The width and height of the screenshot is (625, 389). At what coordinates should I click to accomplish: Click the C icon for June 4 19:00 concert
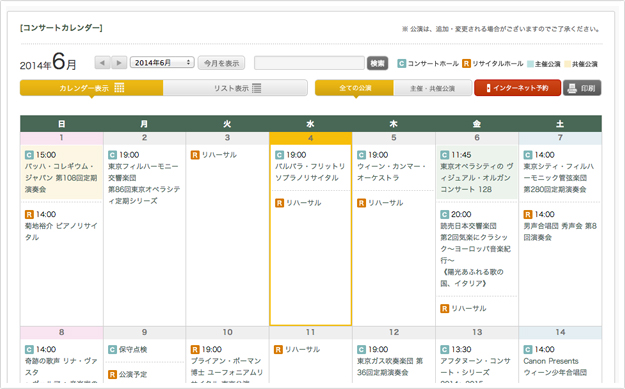click(279, 155)
